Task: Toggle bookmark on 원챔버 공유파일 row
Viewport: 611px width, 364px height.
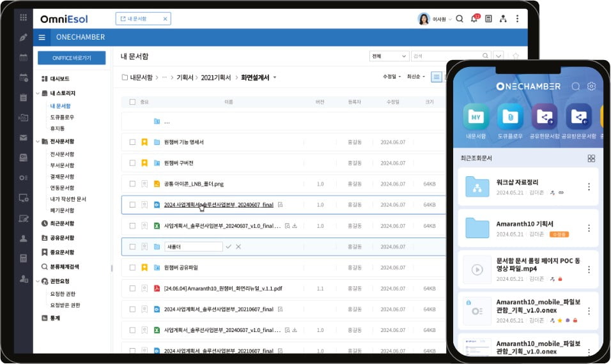Action: (144, 268)
